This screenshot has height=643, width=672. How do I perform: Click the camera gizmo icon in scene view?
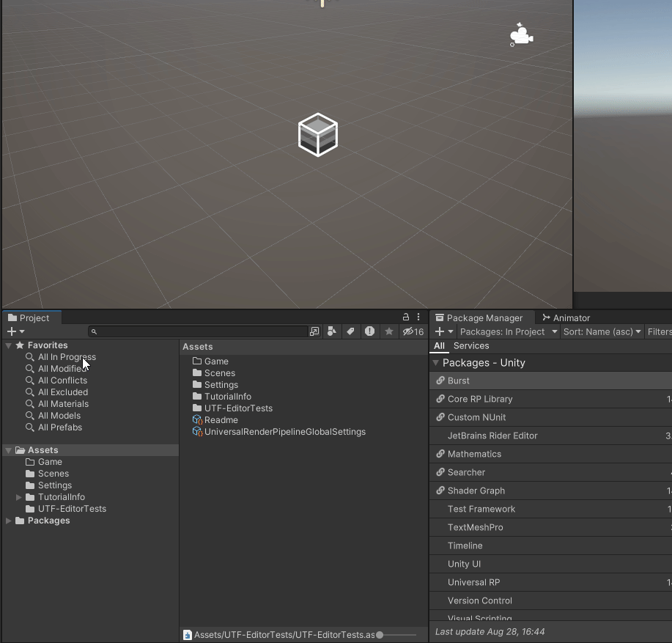[521, 34]
